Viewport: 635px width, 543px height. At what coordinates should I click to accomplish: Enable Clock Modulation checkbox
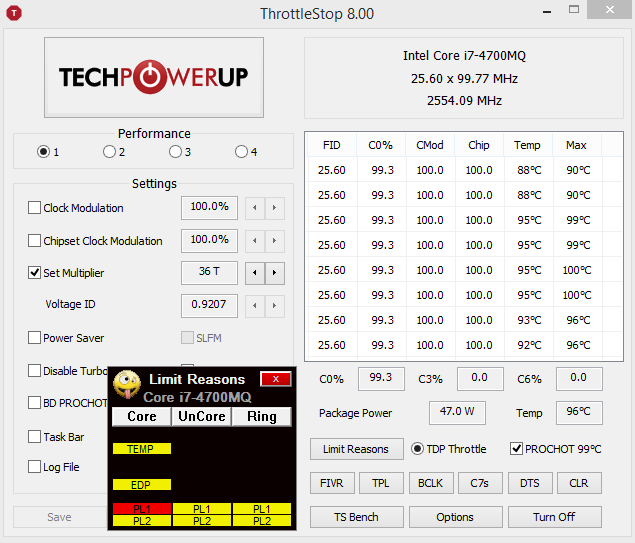(x=34, y=208)
